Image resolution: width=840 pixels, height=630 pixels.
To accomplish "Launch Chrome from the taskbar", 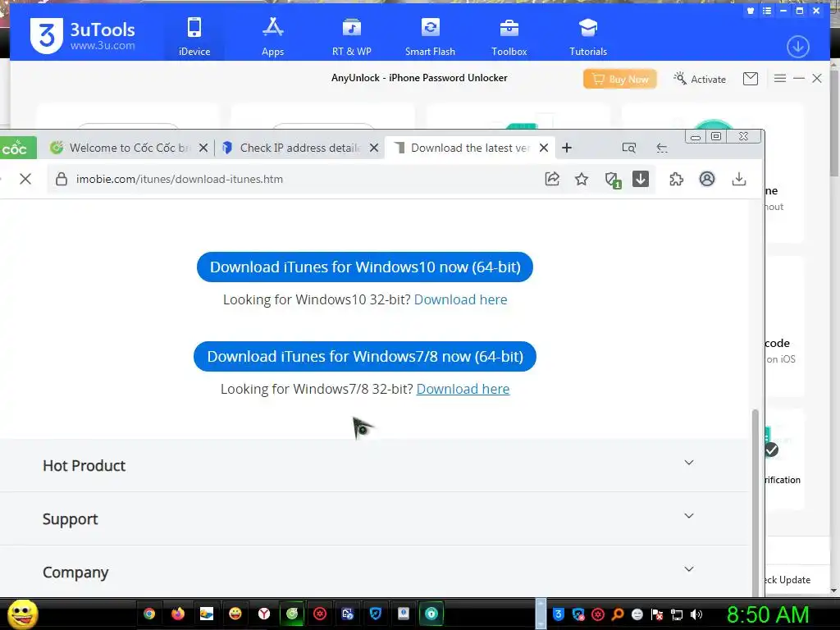I will [149, 614].
